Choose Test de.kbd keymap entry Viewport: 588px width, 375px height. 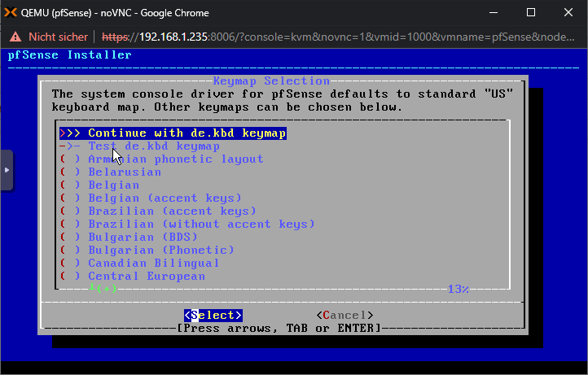point(139,146)
